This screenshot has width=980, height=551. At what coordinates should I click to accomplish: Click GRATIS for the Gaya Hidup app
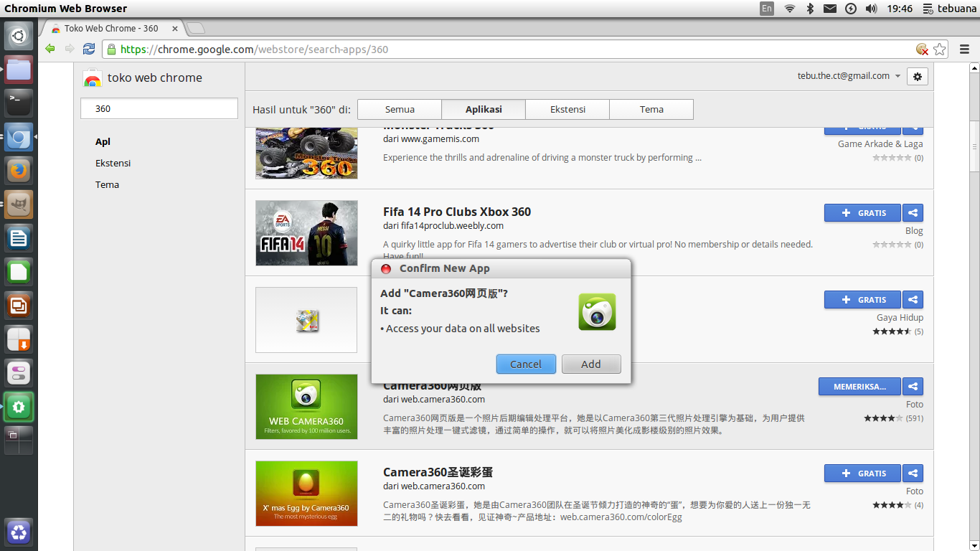(862, 300)
